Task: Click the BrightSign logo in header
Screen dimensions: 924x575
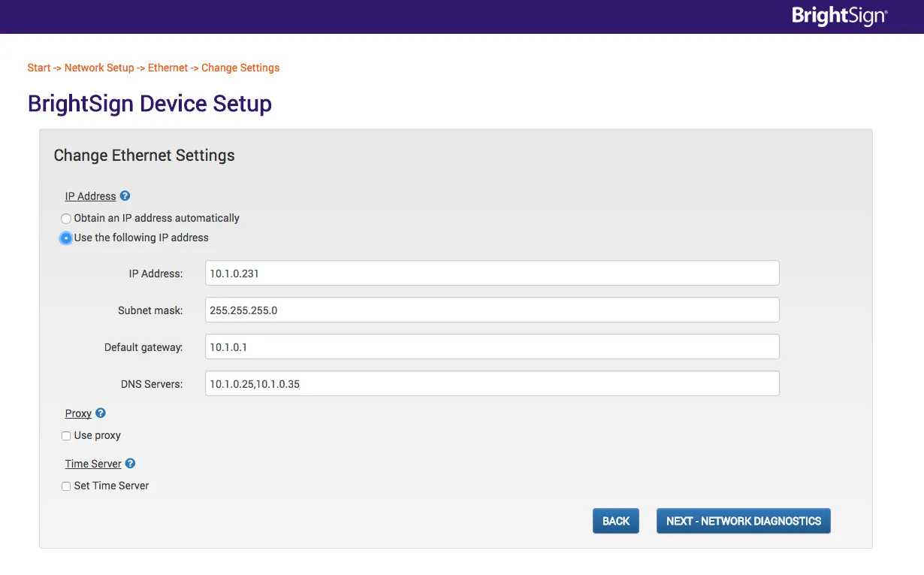Action: pyautogui.click(x=839, y=17)
